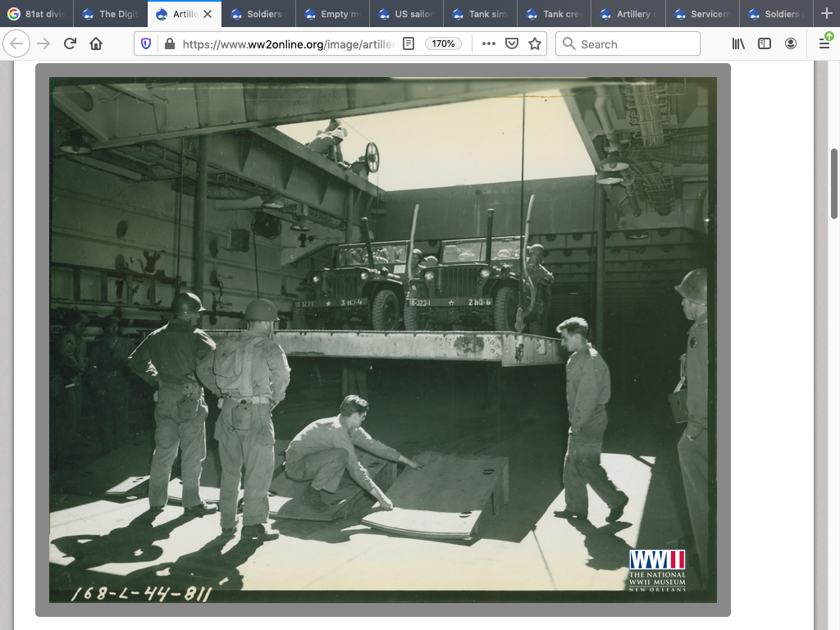
Task: Open a new browser tab
Action: (x=826, y=14)
